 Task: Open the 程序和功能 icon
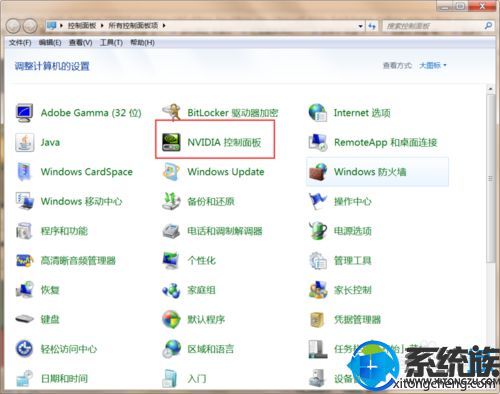[24, 231]
